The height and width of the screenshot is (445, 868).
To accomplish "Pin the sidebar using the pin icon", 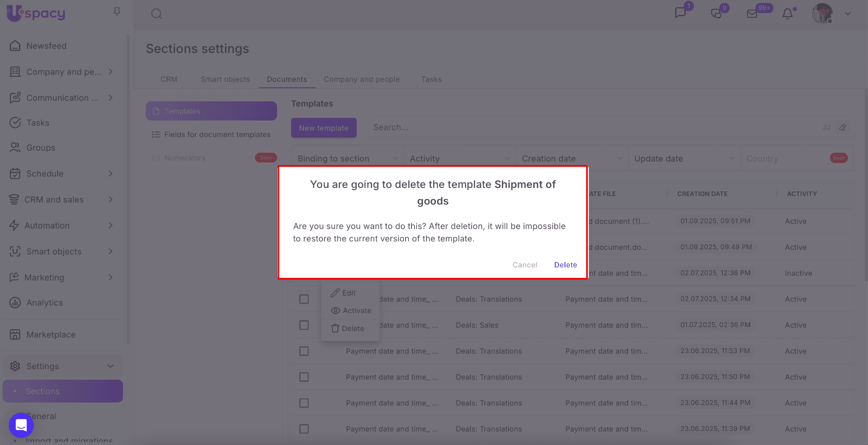I will tap(117, 12).
